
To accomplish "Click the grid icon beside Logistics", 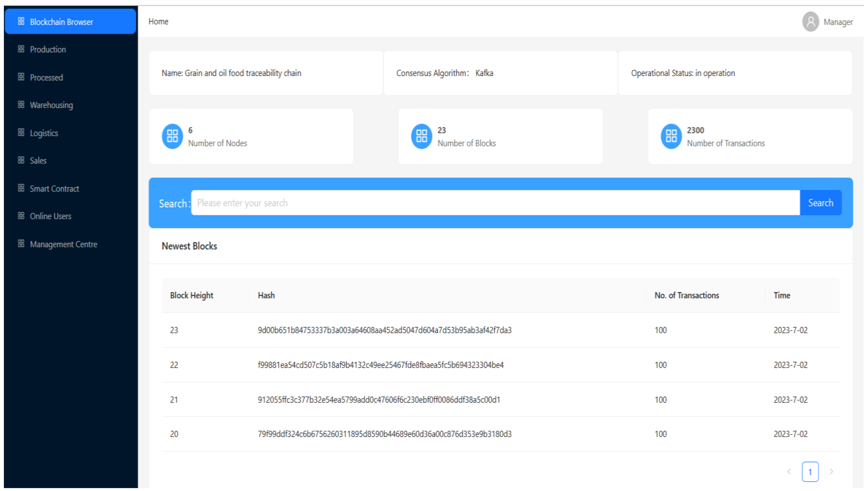I will [x=21, y=133].
